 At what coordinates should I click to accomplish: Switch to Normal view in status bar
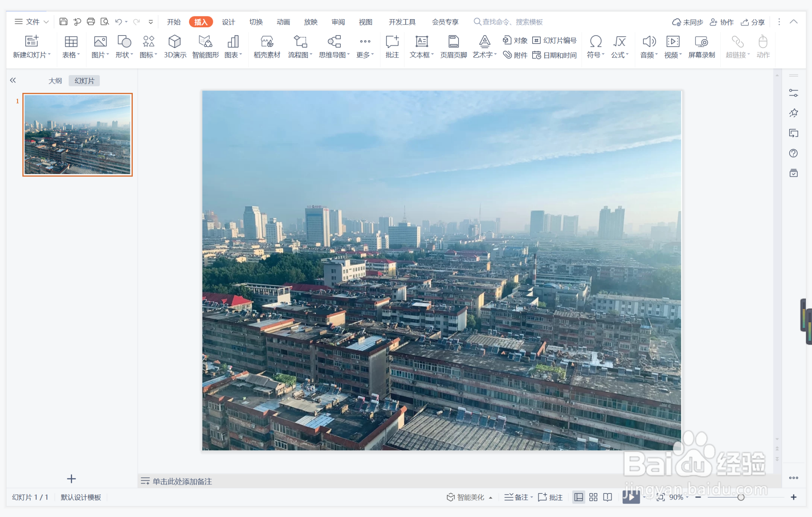tap(579, 497)
